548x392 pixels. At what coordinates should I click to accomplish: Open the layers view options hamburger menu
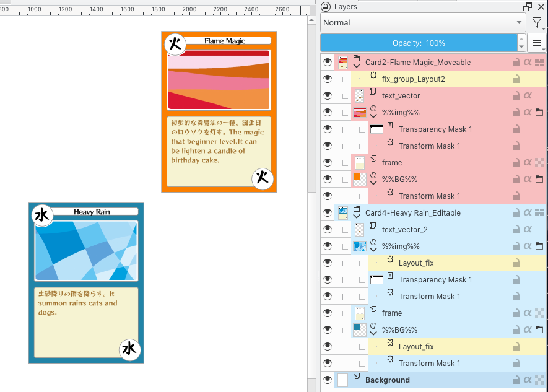coord(537,43)
